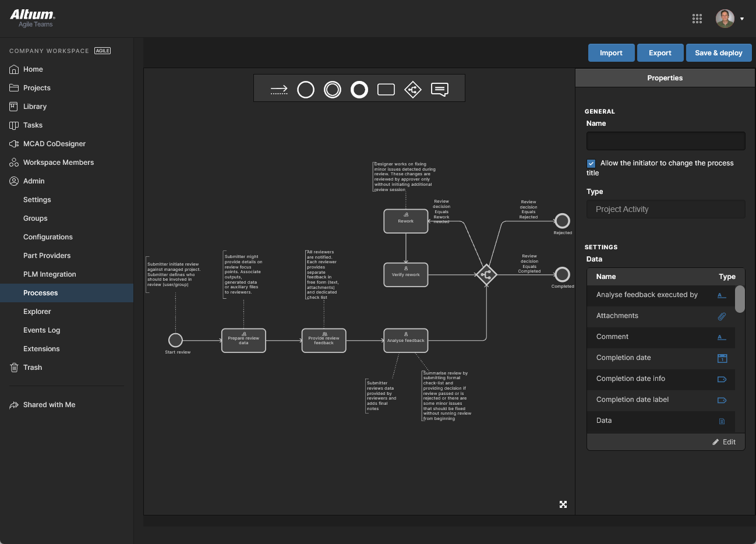
Task: Select the gateway diamond tool
Action: [x=413, y=90]
